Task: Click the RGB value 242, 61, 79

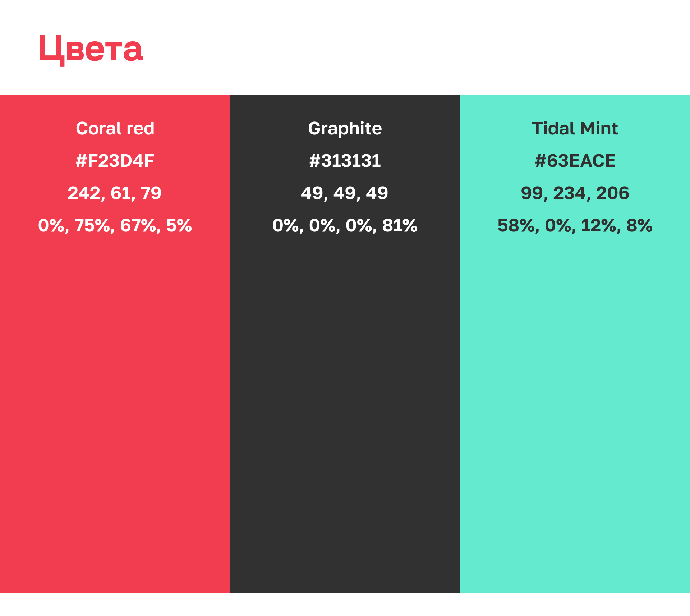Action: pos(115,193)
